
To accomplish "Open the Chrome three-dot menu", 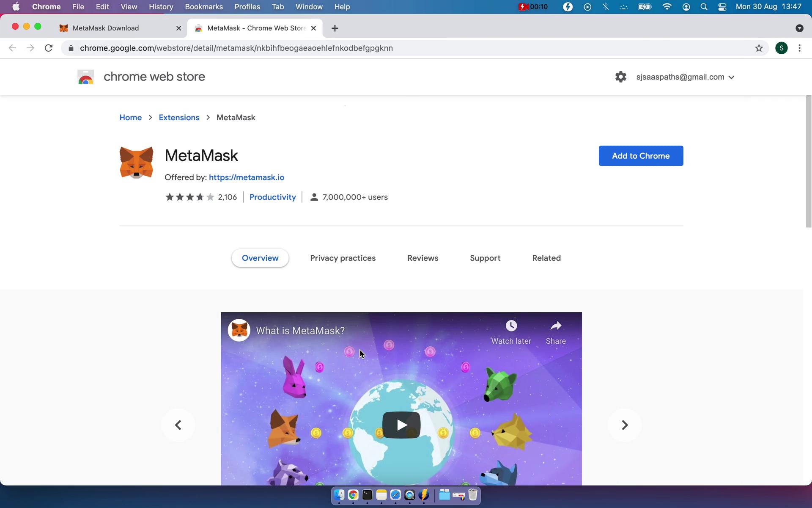I will click(x=799, y=48).
